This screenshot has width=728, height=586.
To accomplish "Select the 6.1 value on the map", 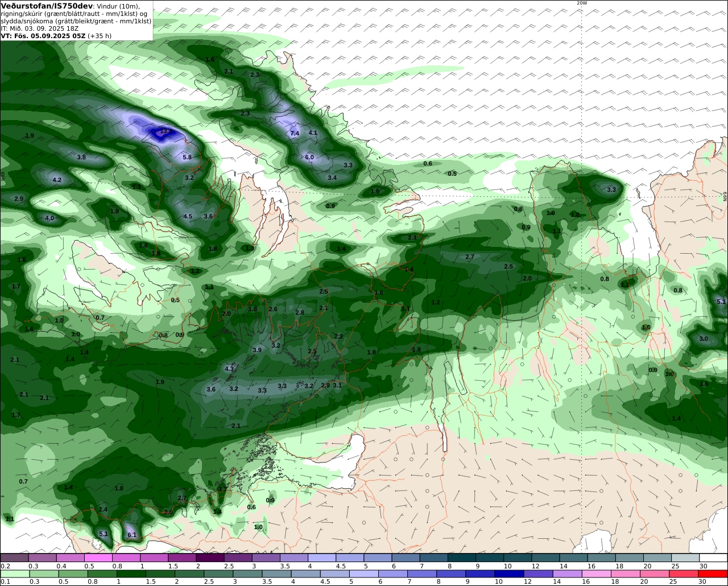I will point(132,535).
